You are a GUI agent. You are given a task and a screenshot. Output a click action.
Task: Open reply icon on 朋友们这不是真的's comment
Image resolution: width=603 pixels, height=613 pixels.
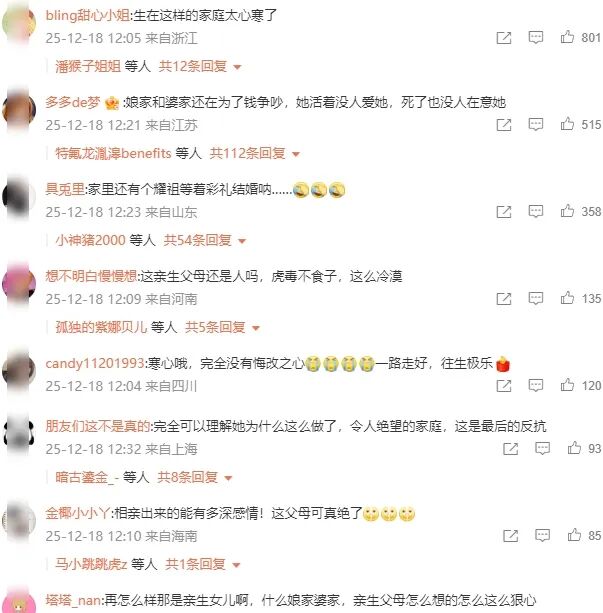point(542,448)
